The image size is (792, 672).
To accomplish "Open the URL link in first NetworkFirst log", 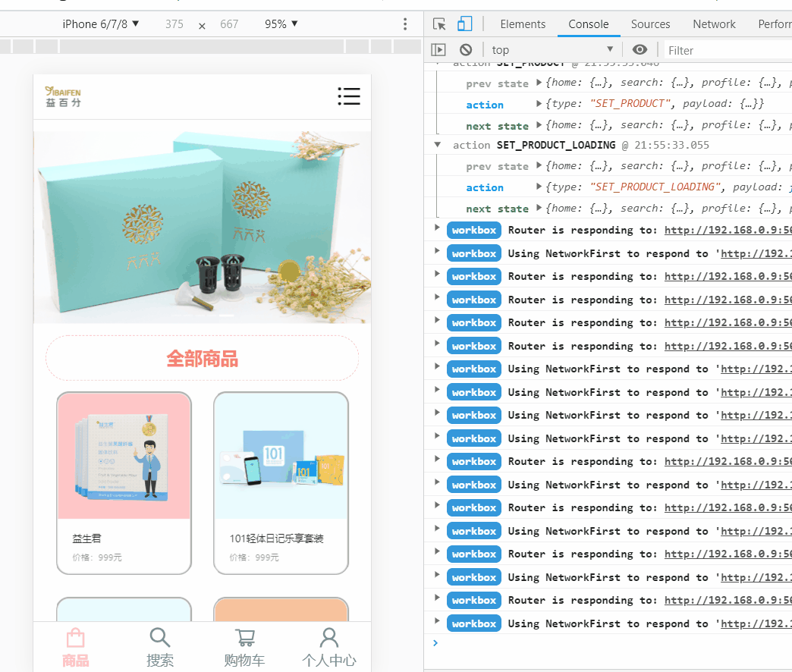I will point(756,253).
